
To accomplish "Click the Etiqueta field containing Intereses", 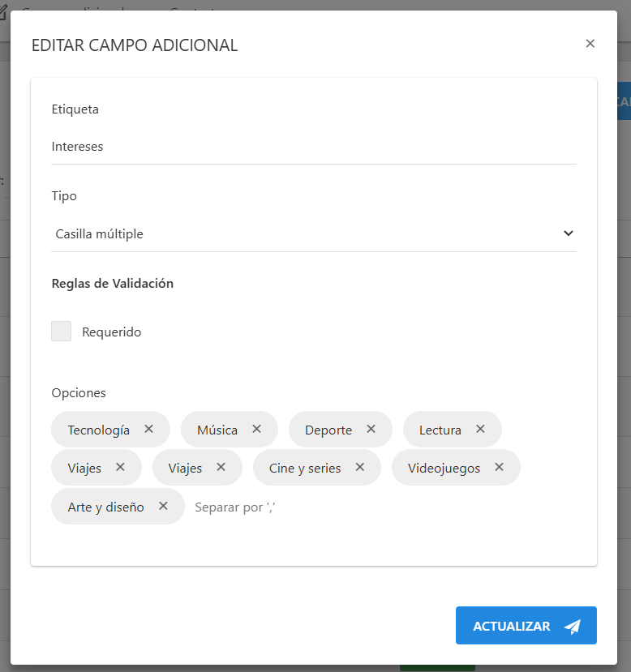I will [314, 147].
